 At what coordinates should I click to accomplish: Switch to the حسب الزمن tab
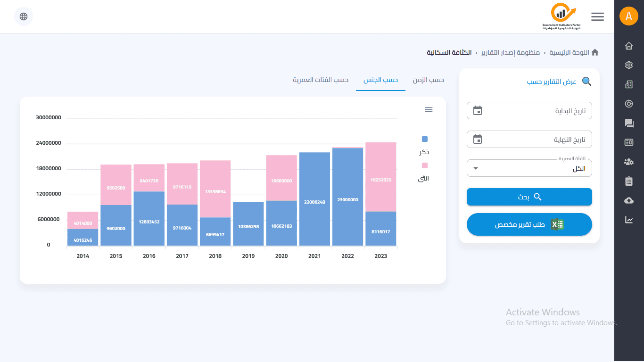coord(428,80)
